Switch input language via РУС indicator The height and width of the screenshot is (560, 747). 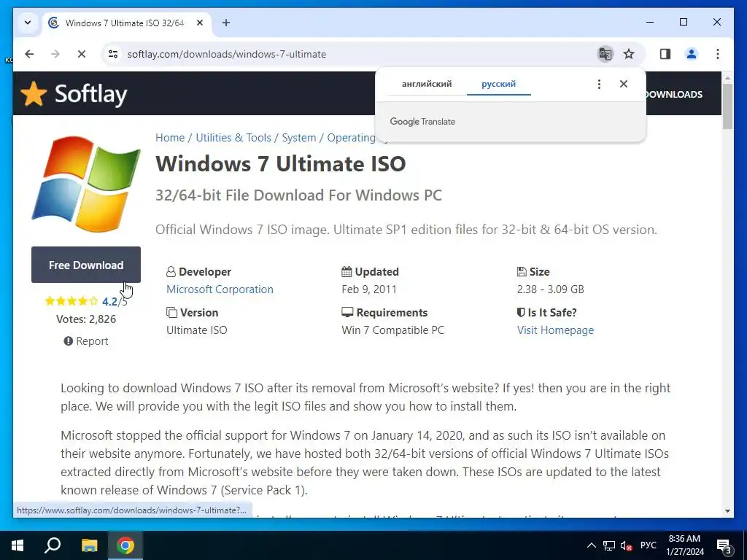coord(648,545)
